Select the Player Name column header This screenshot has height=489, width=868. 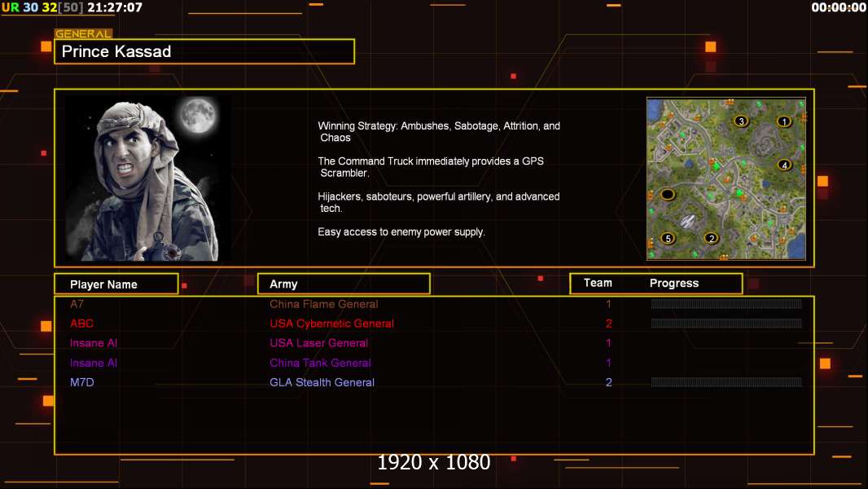(116, 284)
